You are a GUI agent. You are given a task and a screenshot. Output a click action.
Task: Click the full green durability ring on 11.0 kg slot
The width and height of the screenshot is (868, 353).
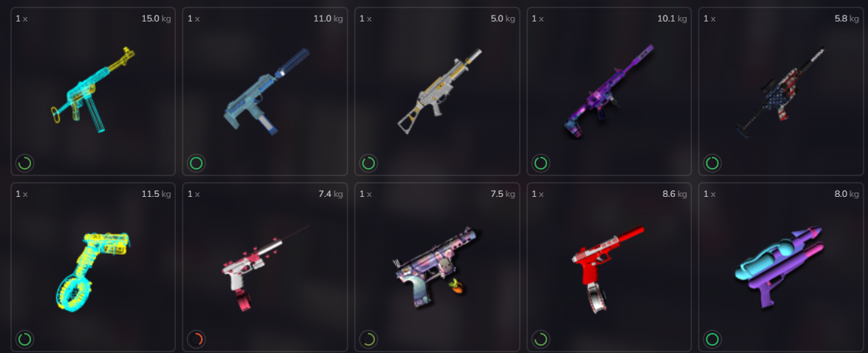coord(196,164)
